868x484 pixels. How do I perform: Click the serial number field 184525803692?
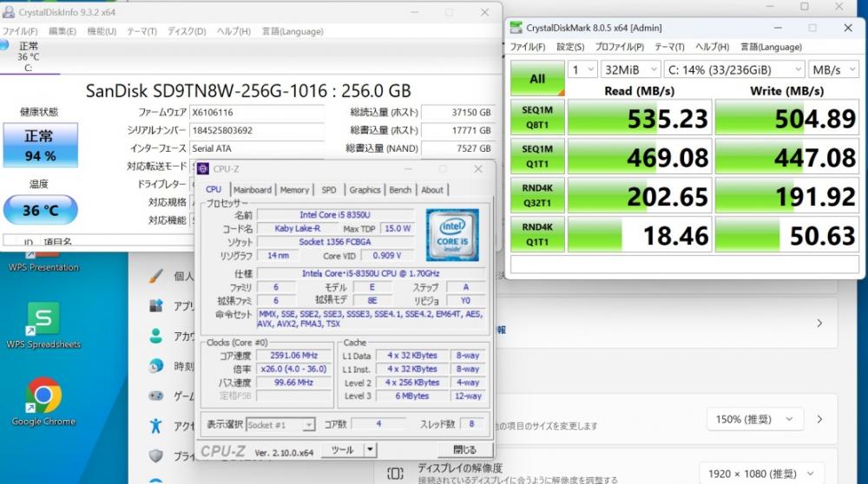coord(257,131)
